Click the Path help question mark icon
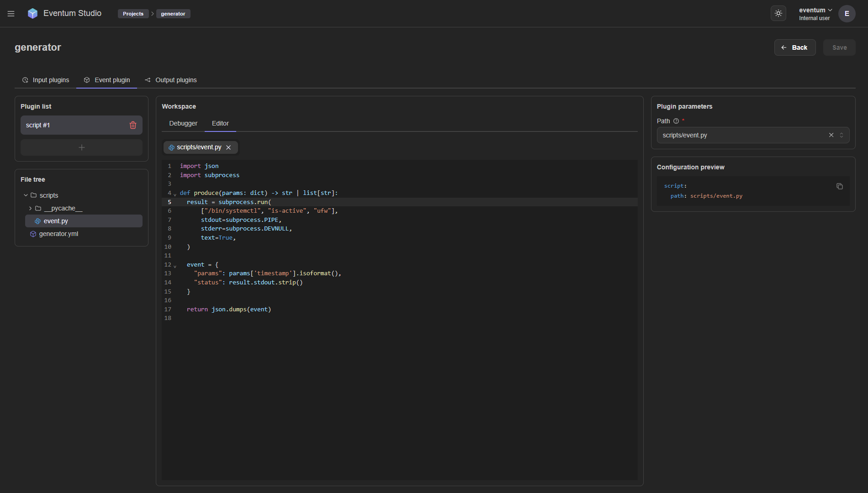This screenshot has width=868, height=493. tap(676, 121)
